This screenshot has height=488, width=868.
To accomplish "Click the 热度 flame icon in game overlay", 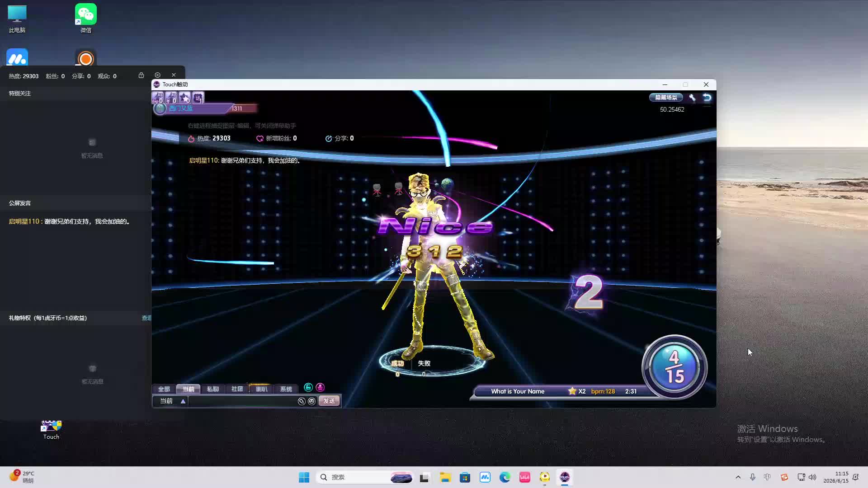I will tap(191, 139).
